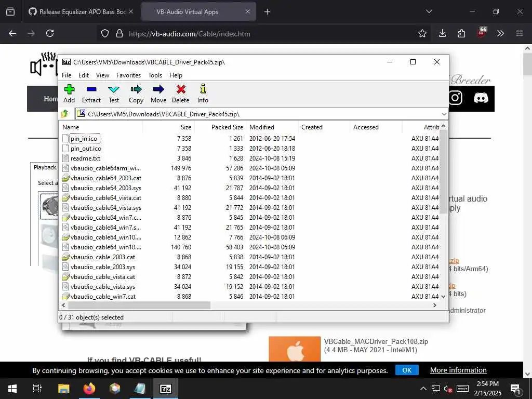532x399 pixels.
Task: Select vbaudio_cable_vista.cat file
Action: [103, 276]
